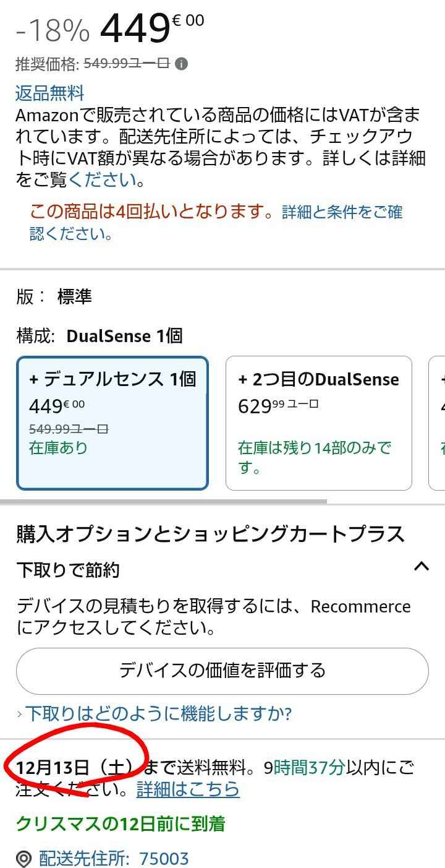This screenshot has height=868, width=445.
Task: Click the 詳細はこちら shipping details link
Action: pyautogui.click(x=188, y=789)
